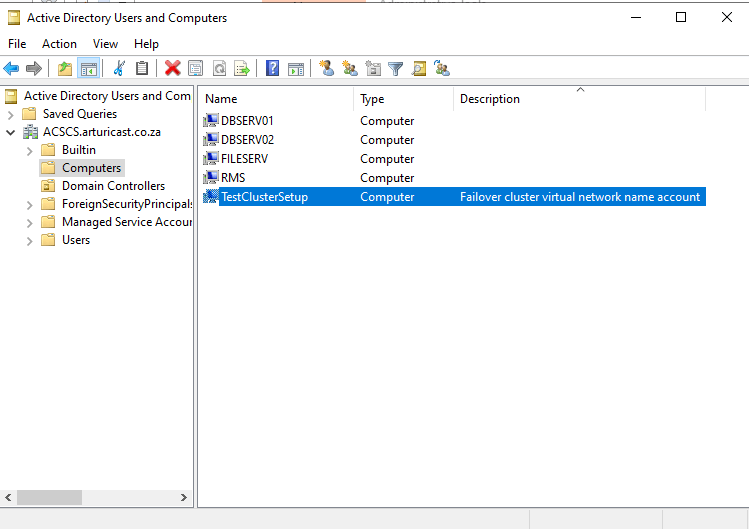Click the tree pane horizontal scrollbar thumb
Image resolution: width=749 pixels, height=529 pixels.
[49, 497]
